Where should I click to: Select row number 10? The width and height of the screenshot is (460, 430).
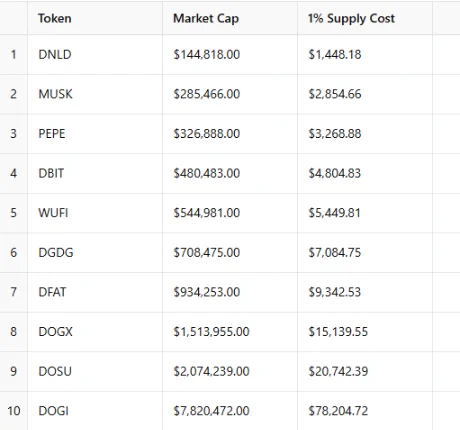13,411
